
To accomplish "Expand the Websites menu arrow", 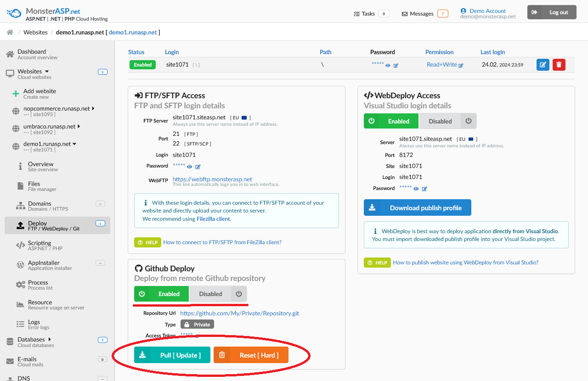I will click(x=47, y=72).
